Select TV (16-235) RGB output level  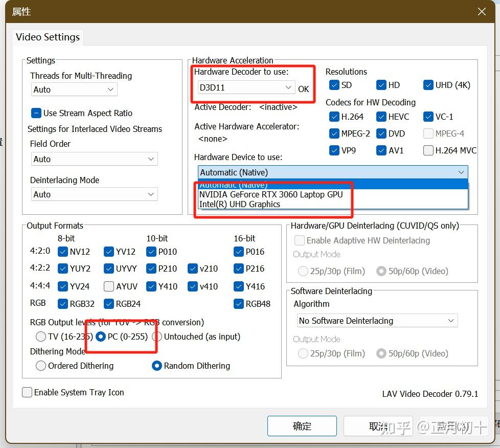pos(41,337)
